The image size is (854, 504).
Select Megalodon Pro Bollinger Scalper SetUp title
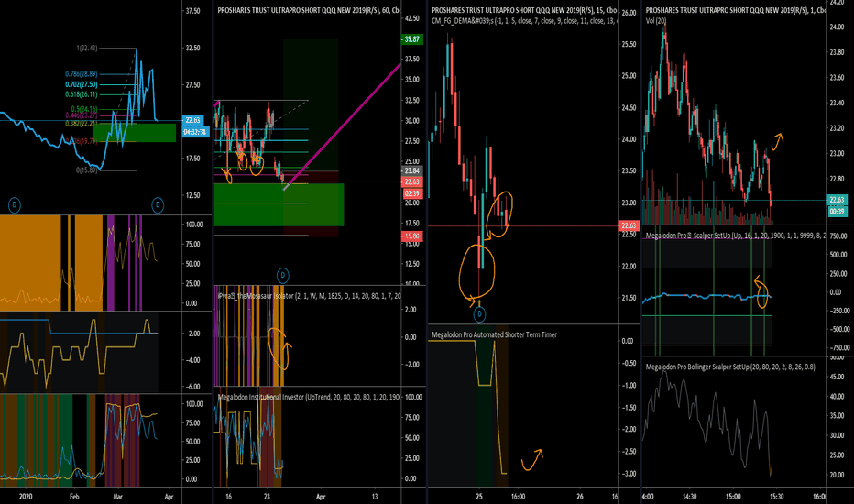tap(730, 367)
